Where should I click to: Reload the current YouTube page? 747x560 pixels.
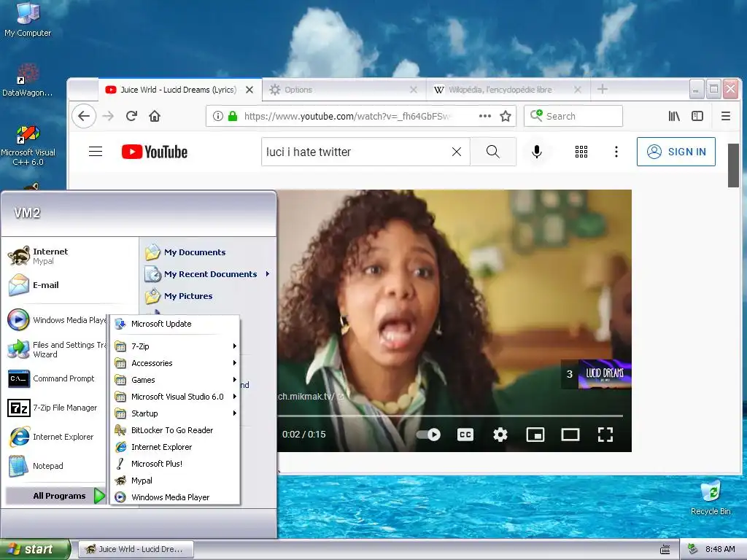pos(131,116)
